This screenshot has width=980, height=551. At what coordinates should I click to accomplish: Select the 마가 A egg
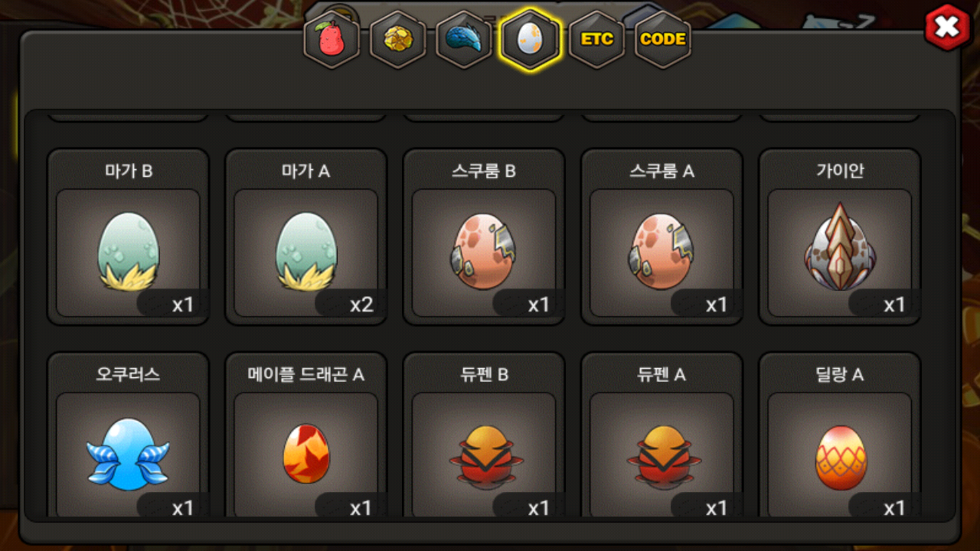[306, 237]
